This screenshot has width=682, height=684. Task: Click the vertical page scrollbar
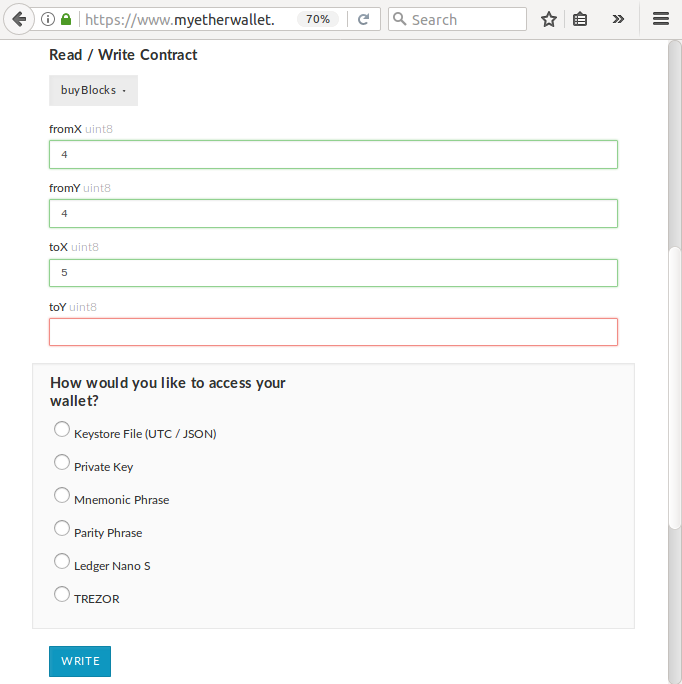675,385
